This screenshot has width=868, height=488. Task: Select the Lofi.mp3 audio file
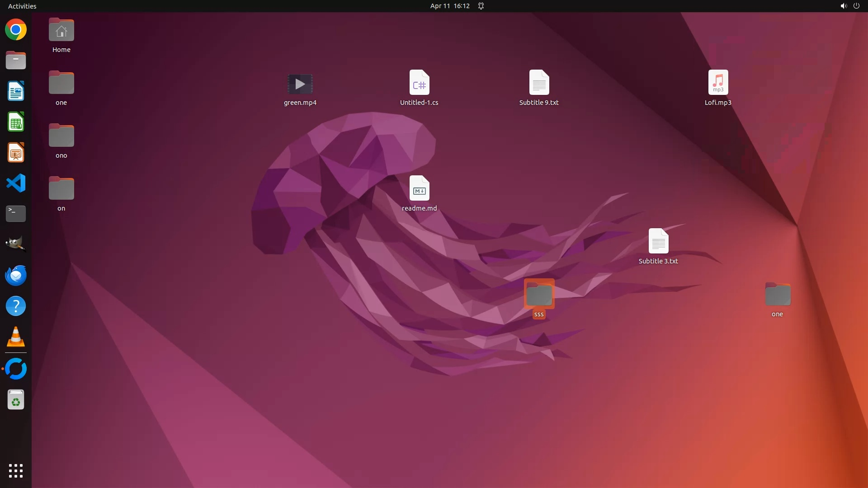[x=718, y=83]
